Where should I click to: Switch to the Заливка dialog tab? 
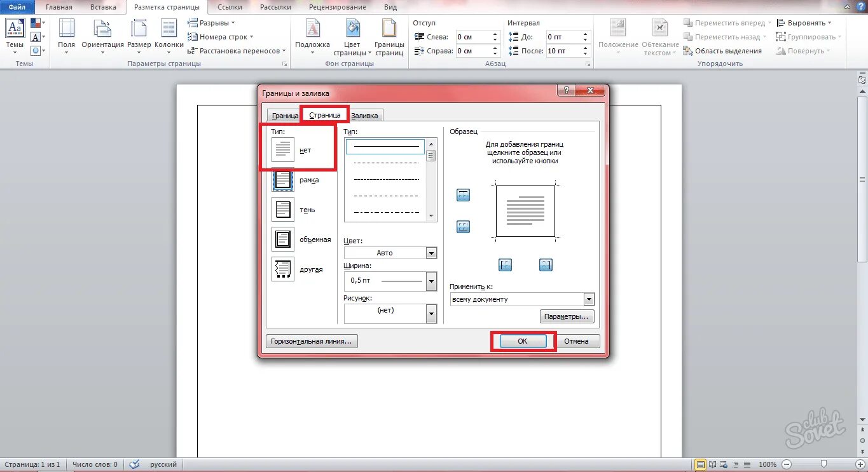[365, 116]
